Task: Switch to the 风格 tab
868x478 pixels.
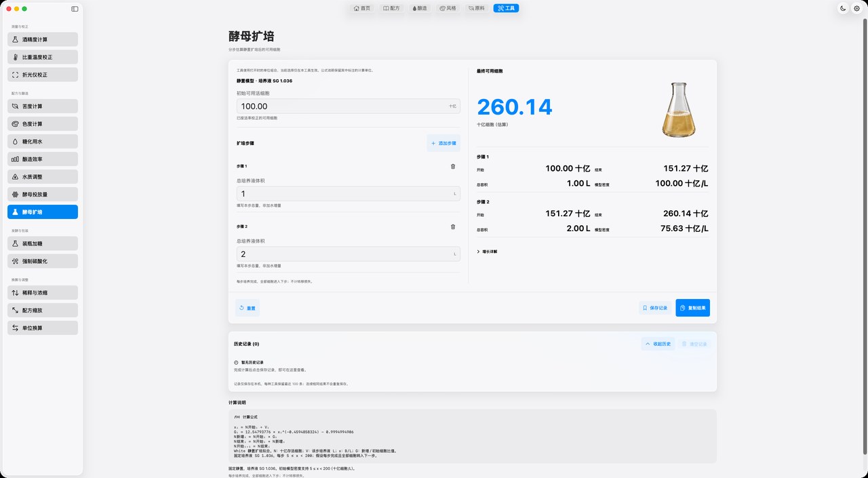Action: 448,8
